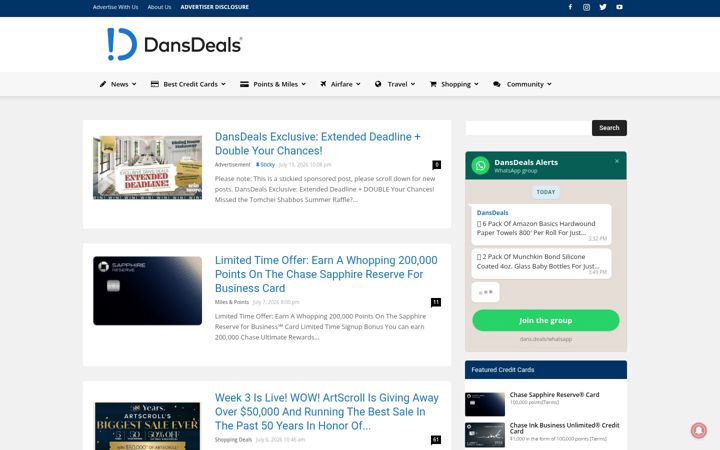Focus the search input field

click(529, 128)
